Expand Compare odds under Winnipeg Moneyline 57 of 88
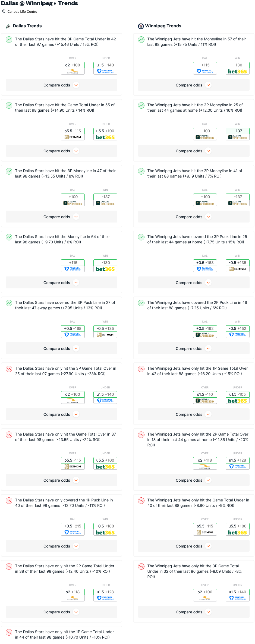 pos(194,85)
